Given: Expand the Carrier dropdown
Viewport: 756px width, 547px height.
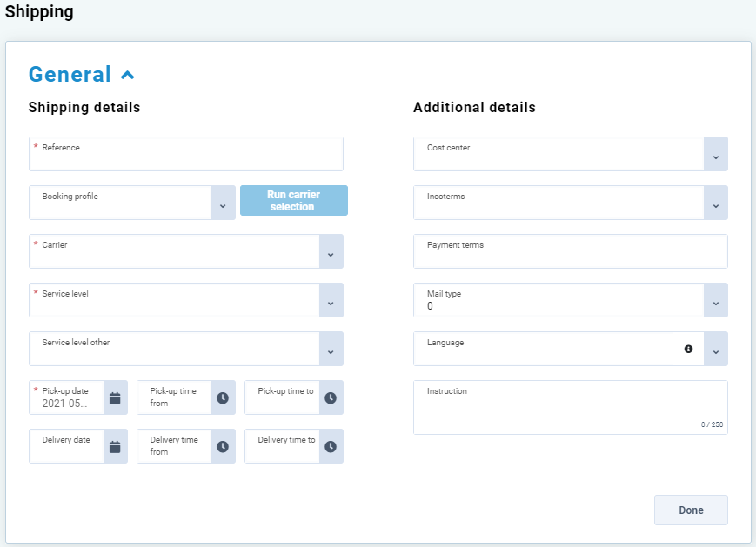Looking at the screenshot, I should pyautogui.click(x=331, y=252).
